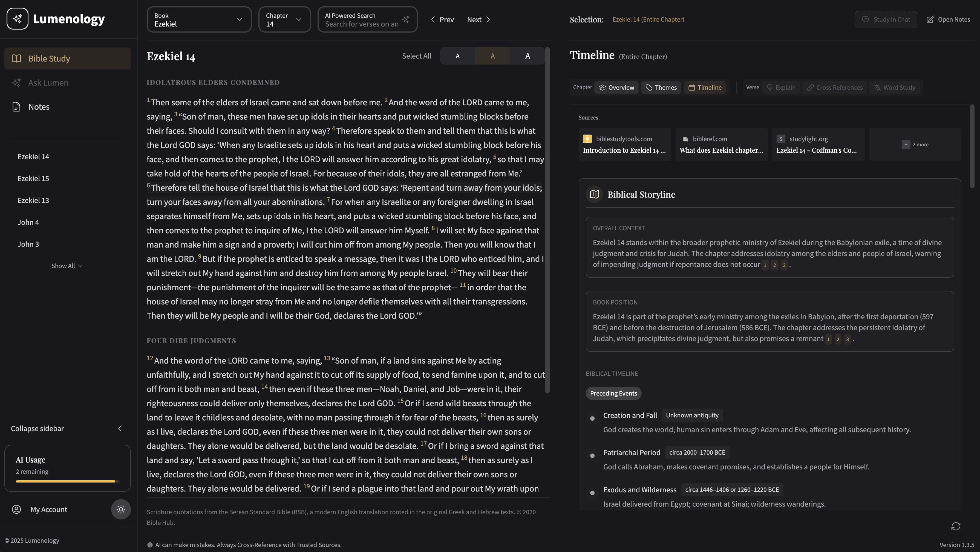Click the My Account profile icon
The height and width of the screenshot is (552, 980).
coord(16,509)
